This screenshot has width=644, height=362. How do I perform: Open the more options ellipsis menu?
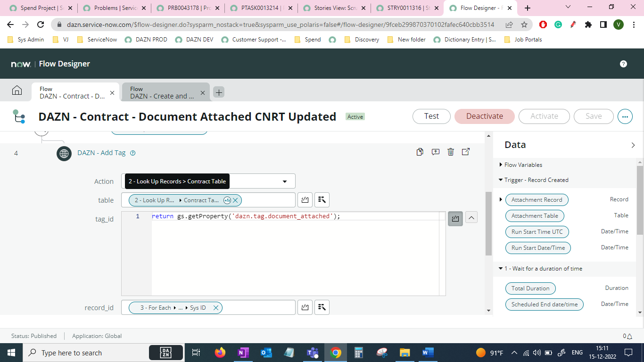625,116
